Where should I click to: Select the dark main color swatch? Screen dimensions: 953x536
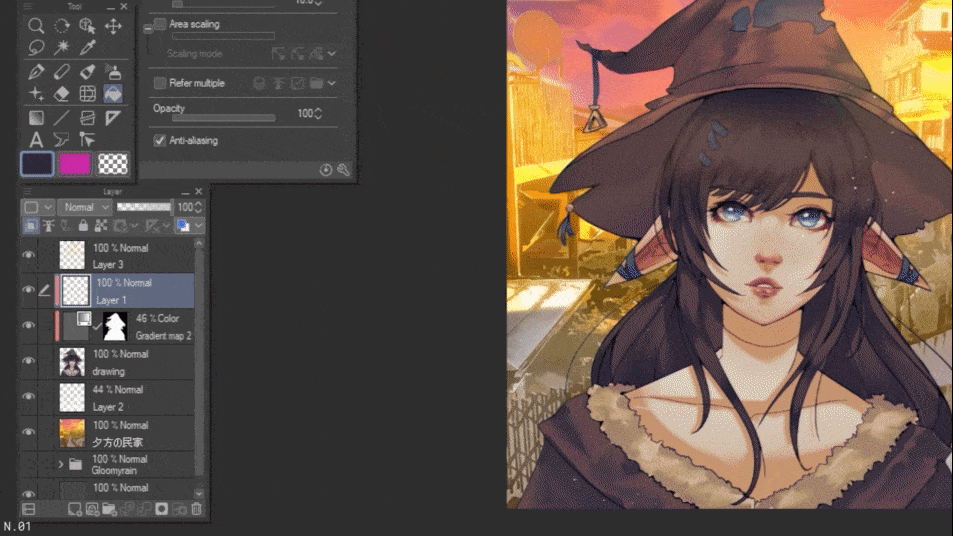[38, 164]
